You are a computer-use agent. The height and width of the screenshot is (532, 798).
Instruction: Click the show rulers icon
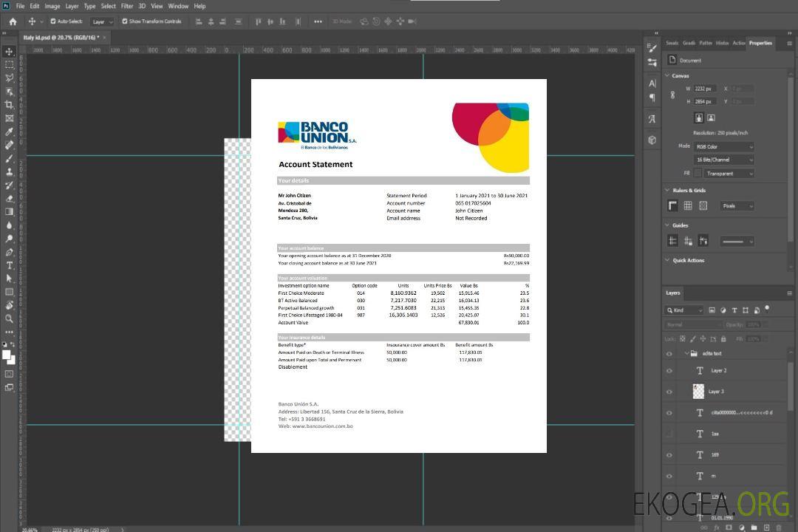pos(673,205)
